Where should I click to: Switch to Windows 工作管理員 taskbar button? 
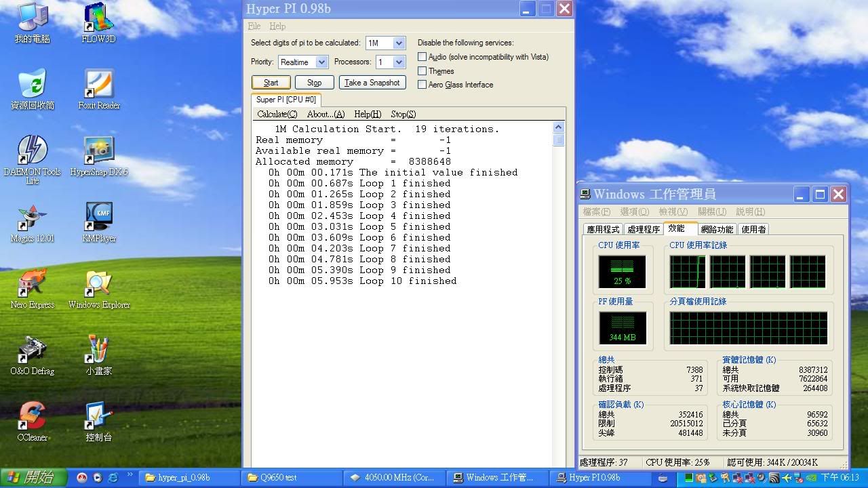[x=497, y=478]
